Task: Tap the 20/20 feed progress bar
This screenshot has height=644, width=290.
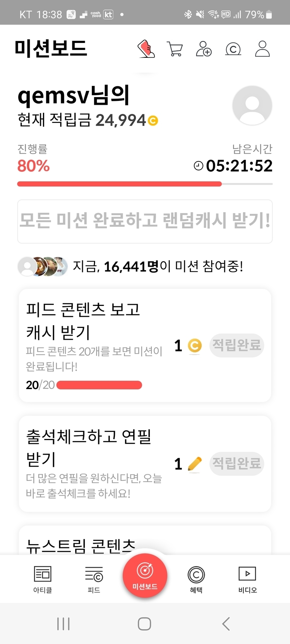Action: [99, 385]
